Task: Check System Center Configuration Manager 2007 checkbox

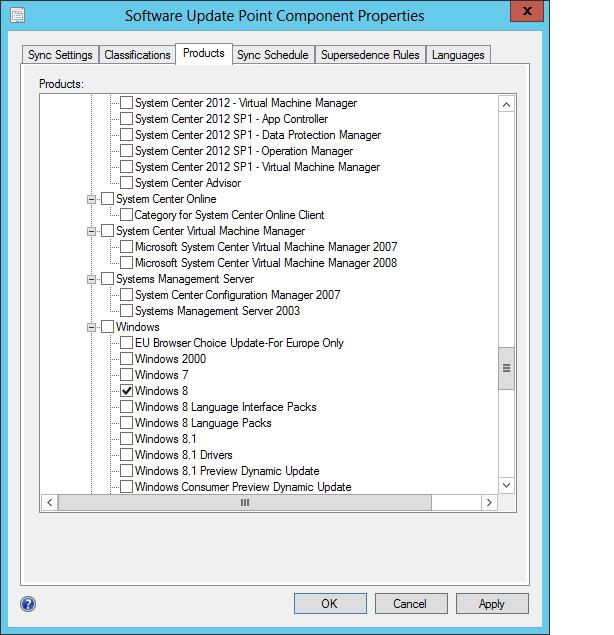Action: pos(126,294)
